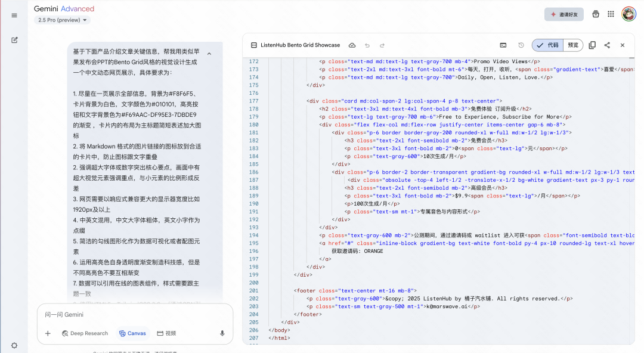Click the Gemini Advanced title
The width and height of the screenshot is (644, 353).
[64, 8]
